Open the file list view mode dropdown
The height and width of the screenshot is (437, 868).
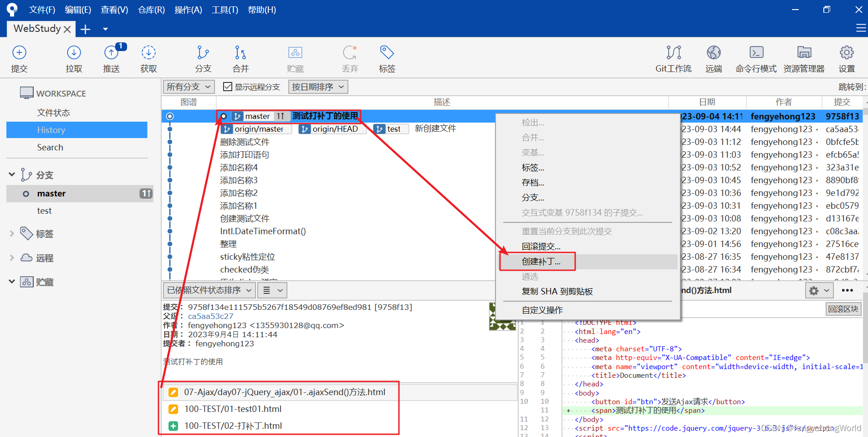(x=273, y=290)
